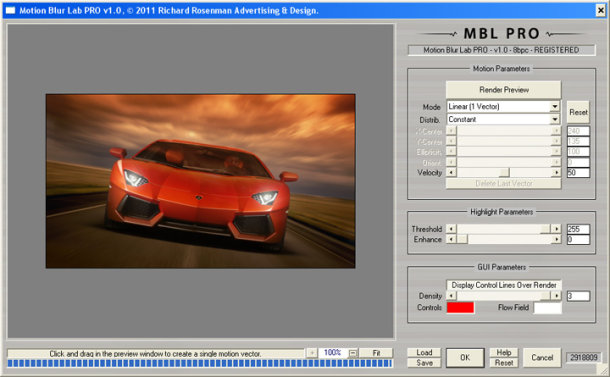Click the Render Preview button
Screen dimensions: 610x377
pyautogui.click(x=503, y=90)
